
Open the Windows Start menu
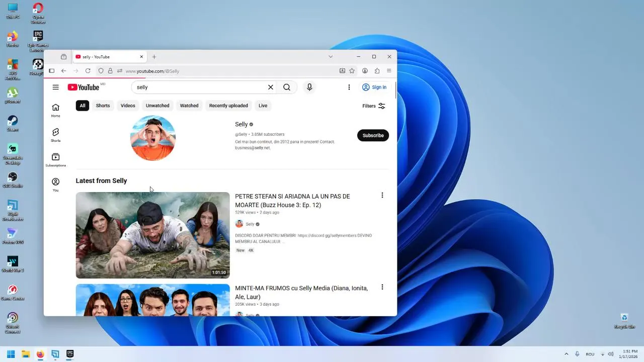[11, 354]
